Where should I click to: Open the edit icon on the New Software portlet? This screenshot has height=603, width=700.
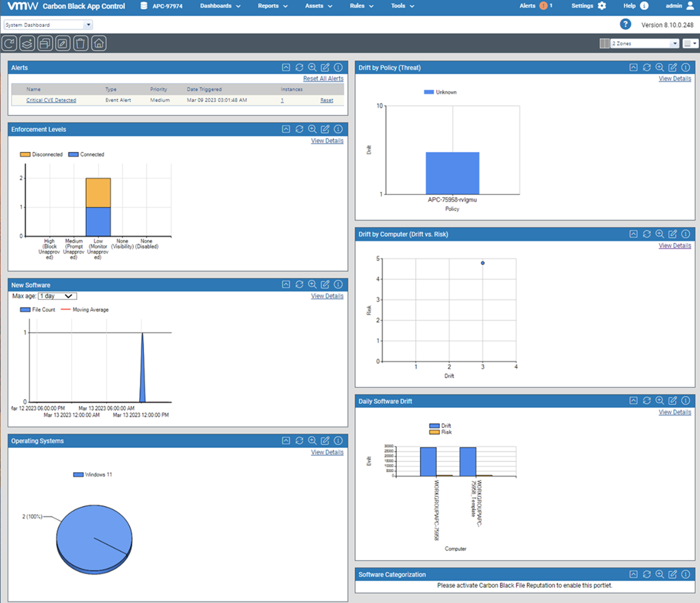coord(325,284)
